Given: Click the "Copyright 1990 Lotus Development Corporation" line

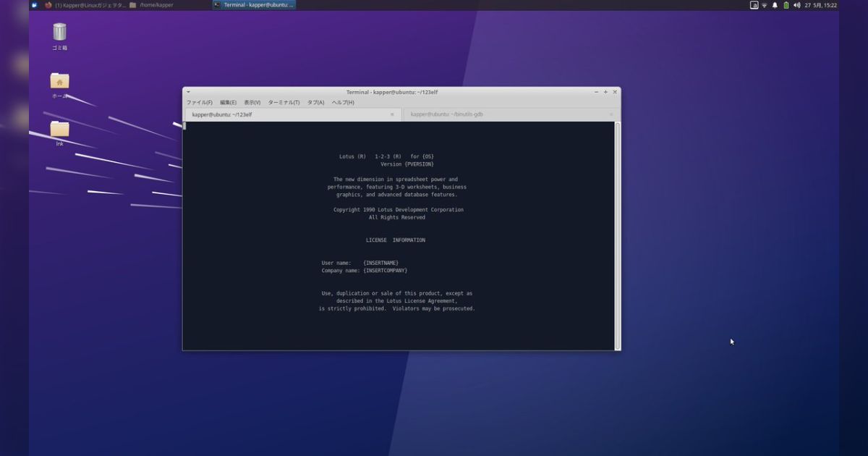Looking at the screenshot, I should pos(399,210).
